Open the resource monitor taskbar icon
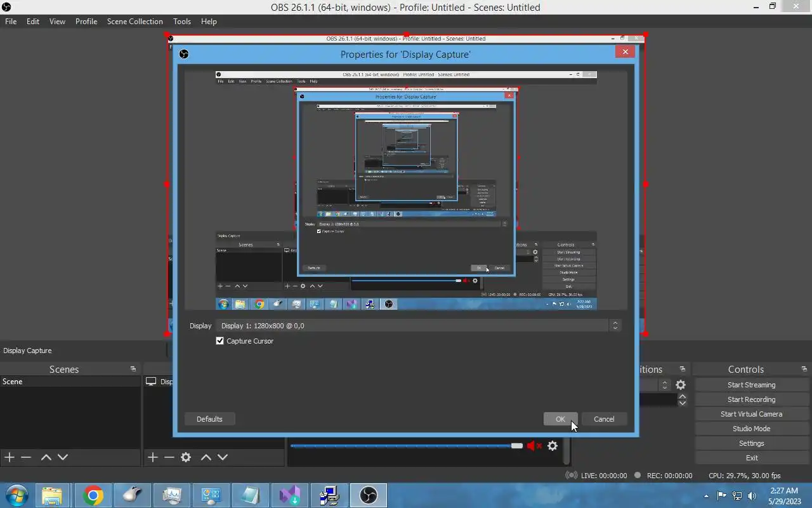812x508 pixels. pos(171,495)
